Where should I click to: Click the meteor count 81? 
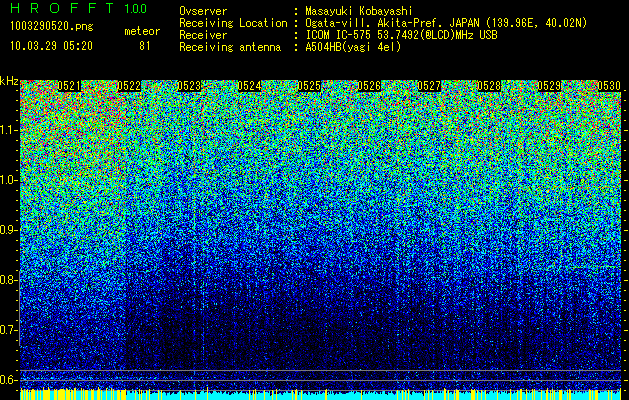pyautogui.click(x=145, y=46)
